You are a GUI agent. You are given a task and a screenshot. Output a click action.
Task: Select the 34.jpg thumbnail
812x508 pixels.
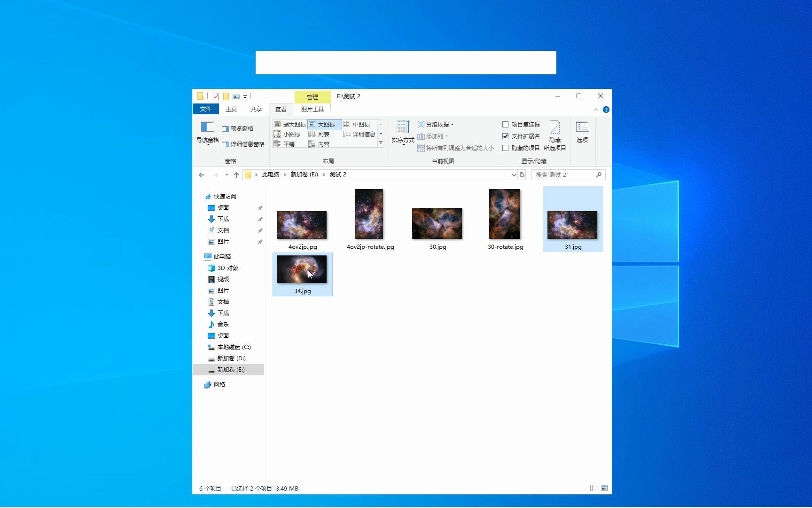(302, 270)
